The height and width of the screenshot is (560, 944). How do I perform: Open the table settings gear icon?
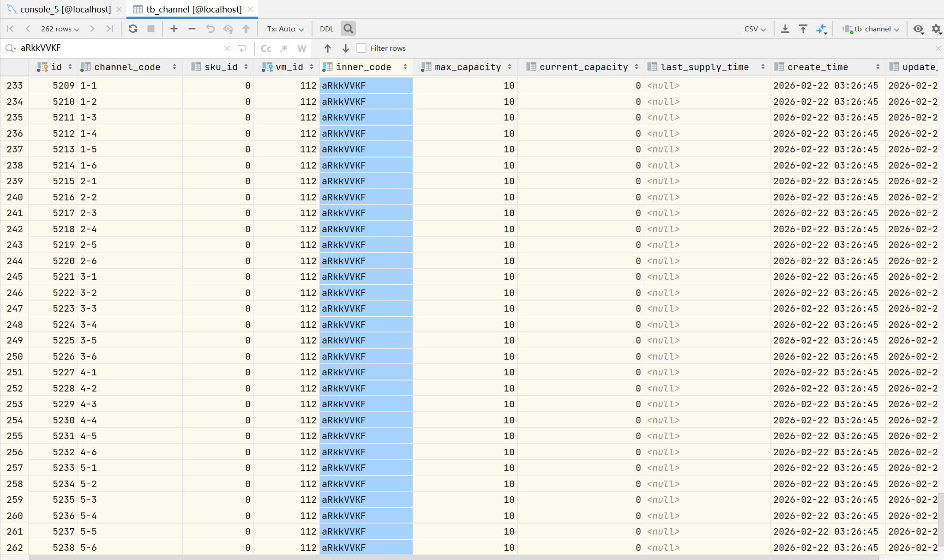tap(936, 29)
